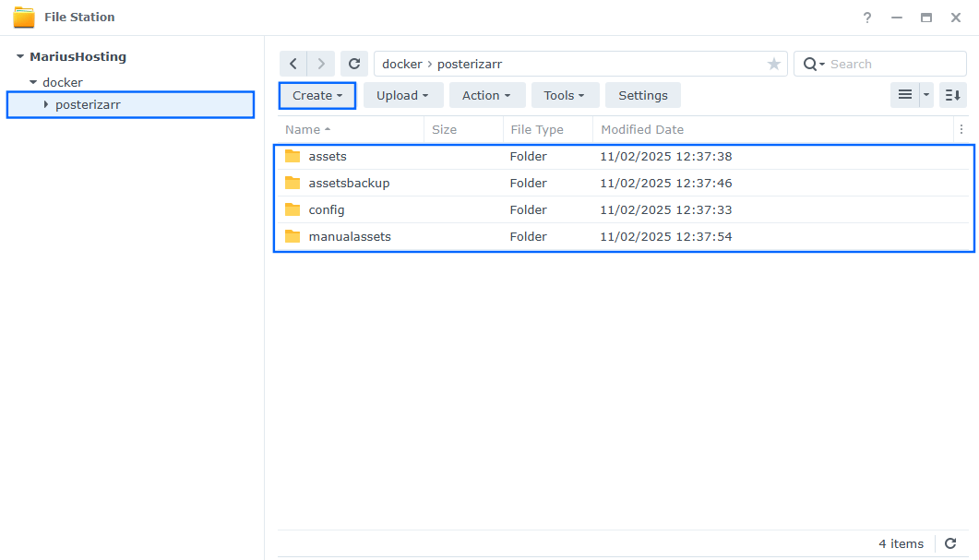The image size is (979, 560).
Task: Open column options via the three-dots icon
Action: pos(961,129)
